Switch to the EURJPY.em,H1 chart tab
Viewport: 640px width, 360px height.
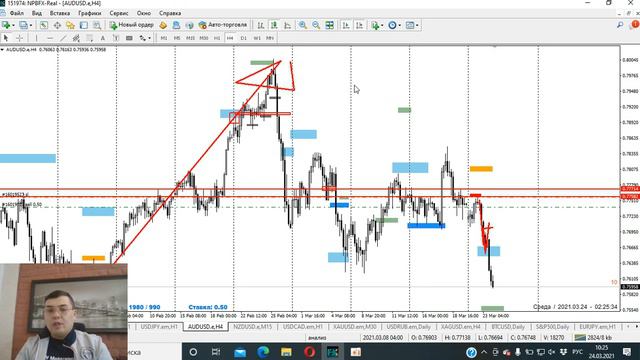[x=598, y=327]
